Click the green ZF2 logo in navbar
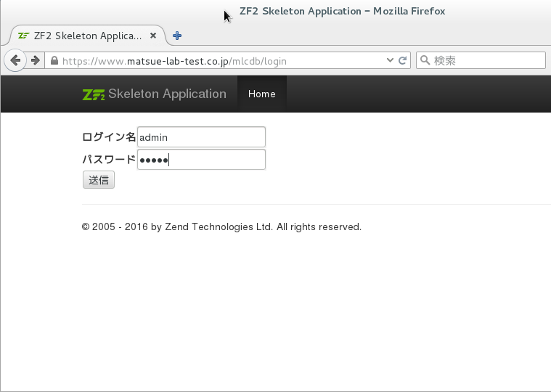Screen dimensions: 551x392 (x=94, y=94)
